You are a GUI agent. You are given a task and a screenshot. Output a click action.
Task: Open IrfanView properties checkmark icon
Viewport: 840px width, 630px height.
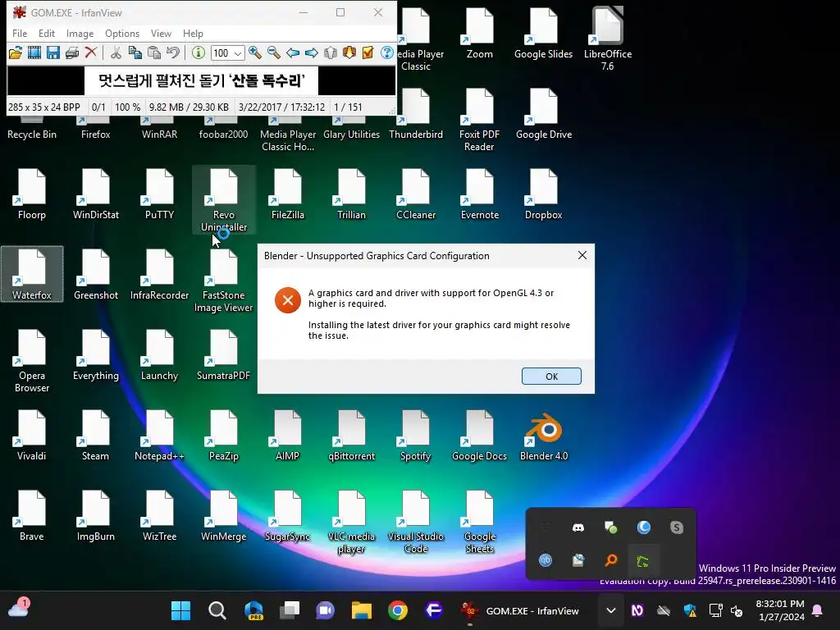[368, 52]
